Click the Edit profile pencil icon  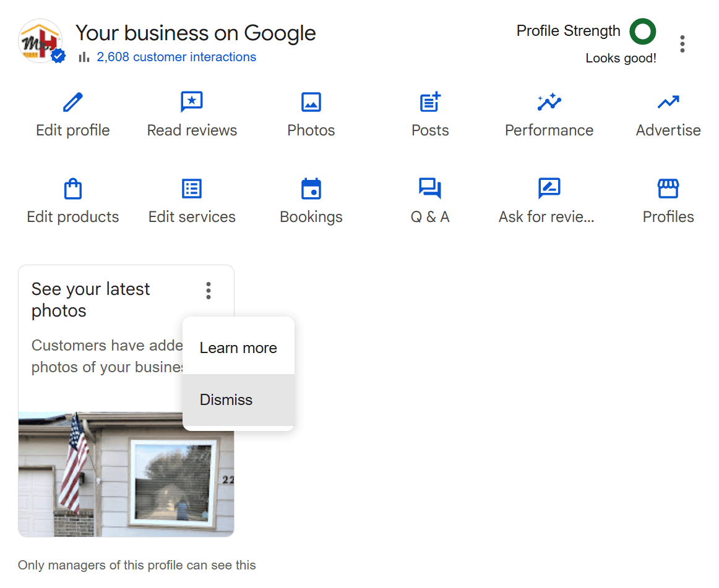tap(73, 102)
